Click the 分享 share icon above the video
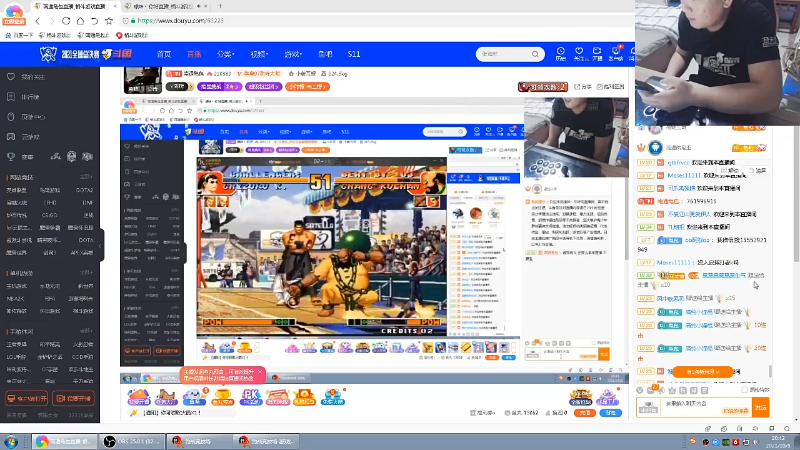 pos(583,87)
